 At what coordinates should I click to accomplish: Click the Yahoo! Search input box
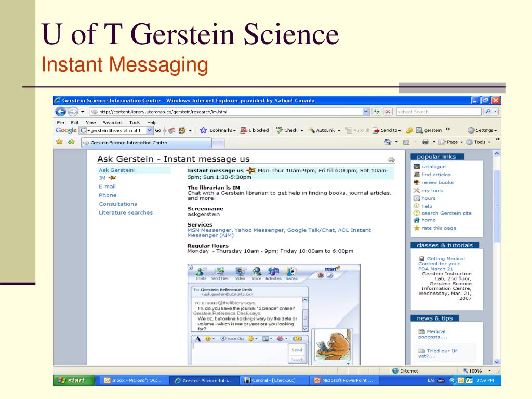tap(438, 111)
